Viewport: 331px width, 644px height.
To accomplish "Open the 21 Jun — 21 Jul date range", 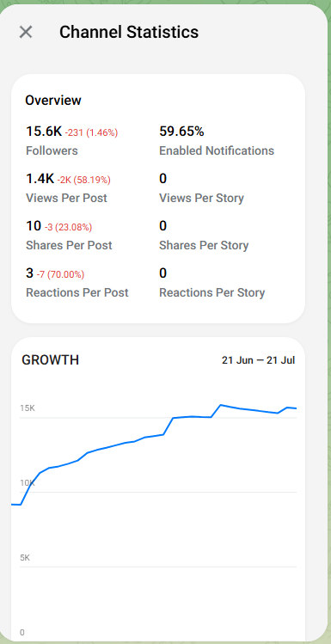I will click(258, 360).
